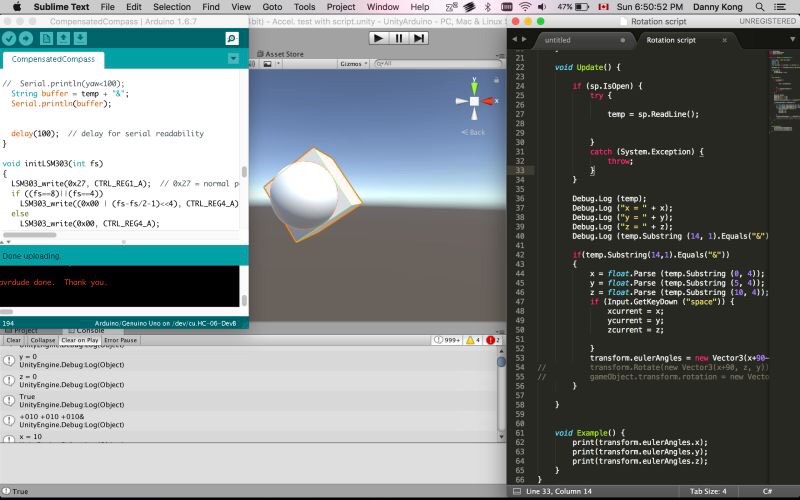Click the Arduino code horizontal scrollbar
The height and width of the screenshot is (500, 800).
point(31,235)
